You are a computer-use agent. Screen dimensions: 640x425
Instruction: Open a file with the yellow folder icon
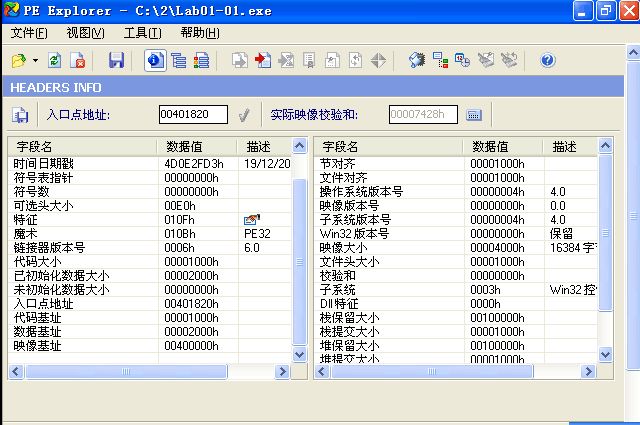point(19,61)
